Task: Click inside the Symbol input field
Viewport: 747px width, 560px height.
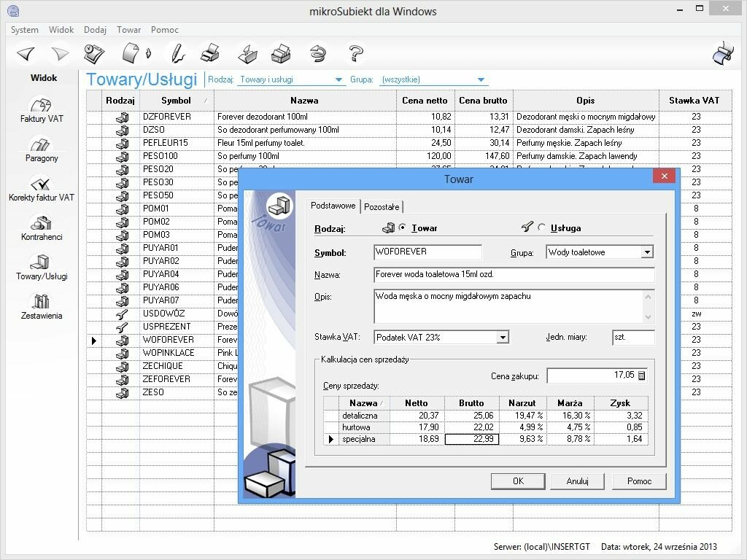Action: [427, 252]
